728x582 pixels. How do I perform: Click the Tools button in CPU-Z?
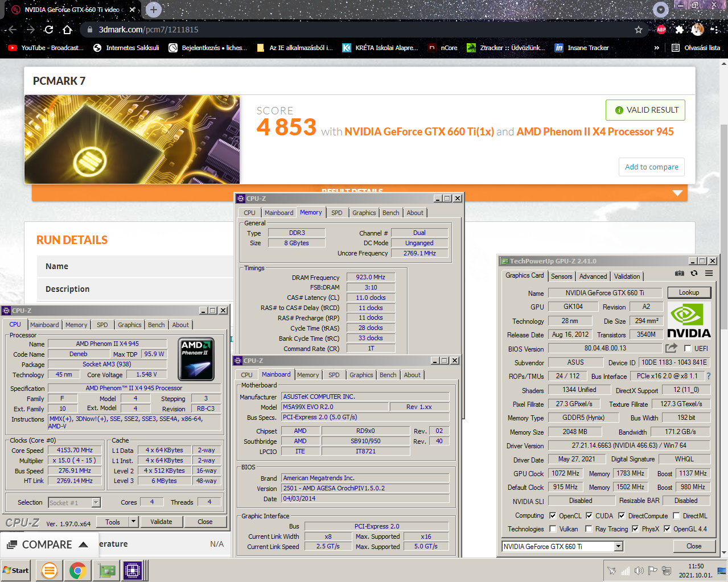(113, 522)
